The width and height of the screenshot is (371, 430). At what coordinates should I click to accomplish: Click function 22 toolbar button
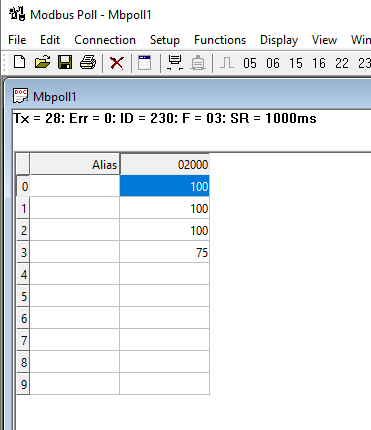pyautogui.click(x=342, y=63)
